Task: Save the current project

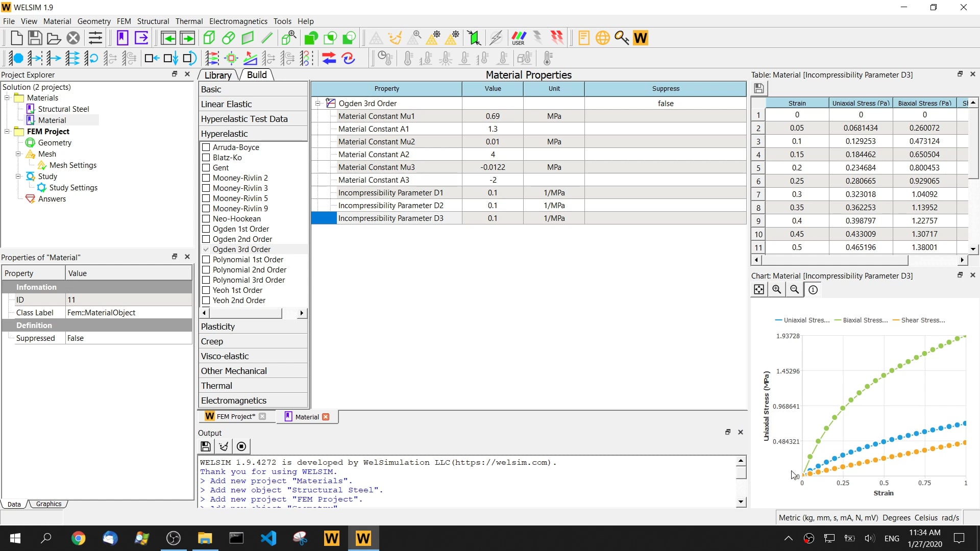Action: pyautogui.click(x=34, y=37)
